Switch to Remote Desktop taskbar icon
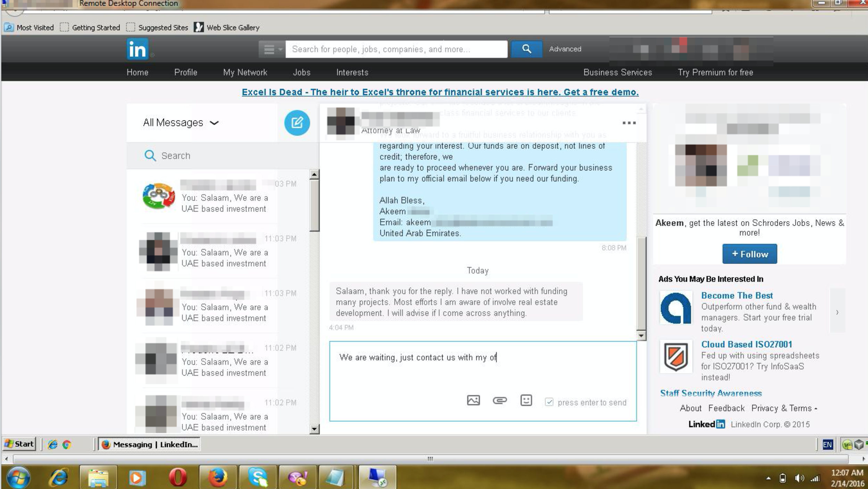 [x=377, y=478]
